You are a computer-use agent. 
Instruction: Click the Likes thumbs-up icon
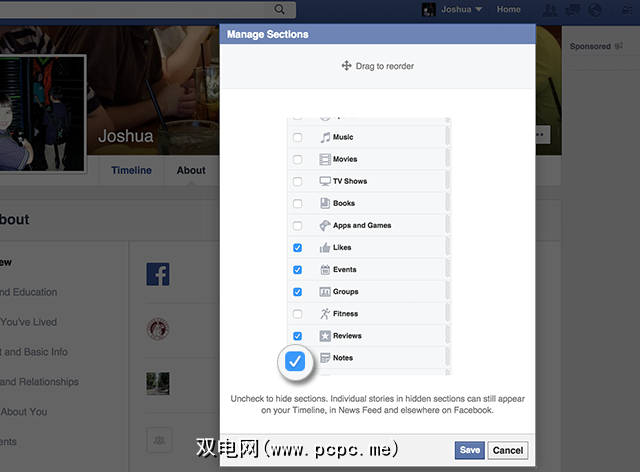pyautogui.click(x=325, y=247)
